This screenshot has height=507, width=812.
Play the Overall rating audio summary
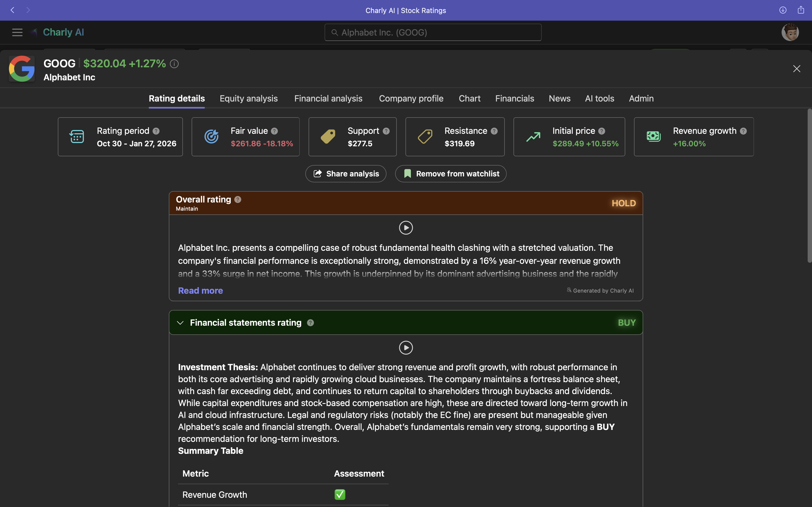pyautogui.click(x=406, y=228)
